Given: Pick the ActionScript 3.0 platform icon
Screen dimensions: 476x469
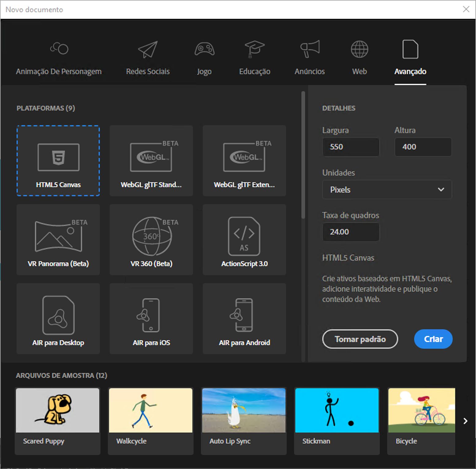Looking at the screenshot, I should 244,236.
